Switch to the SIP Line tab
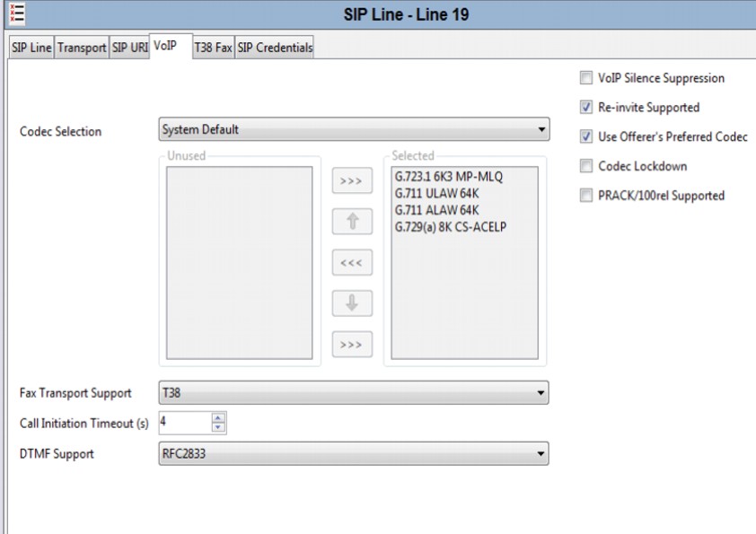 (x=31, y=48)
